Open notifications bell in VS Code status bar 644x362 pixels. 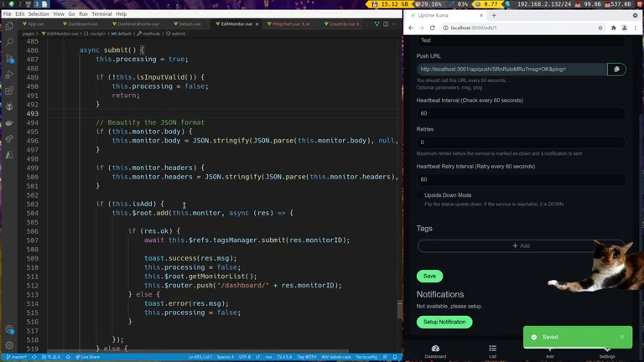395,357
